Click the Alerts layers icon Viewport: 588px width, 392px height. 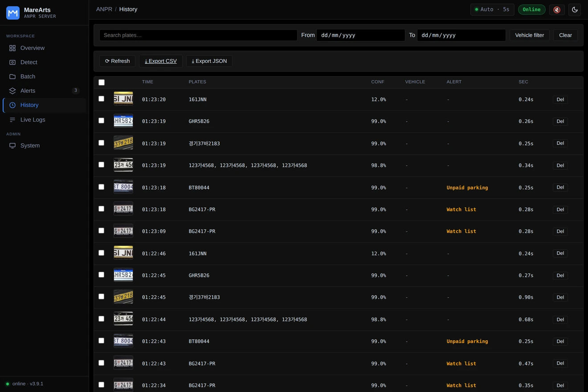[x=12, y=91]
